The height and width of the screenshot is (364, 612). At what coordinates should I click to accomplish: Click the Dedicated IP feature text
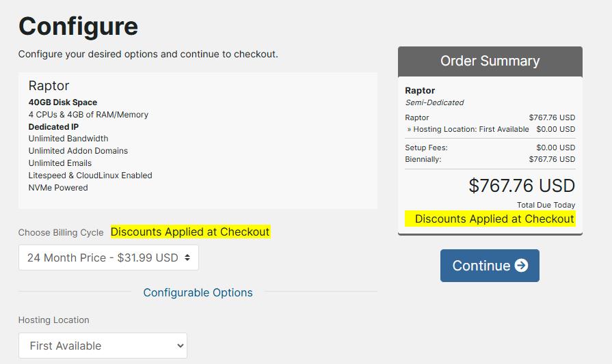[53, 127]
